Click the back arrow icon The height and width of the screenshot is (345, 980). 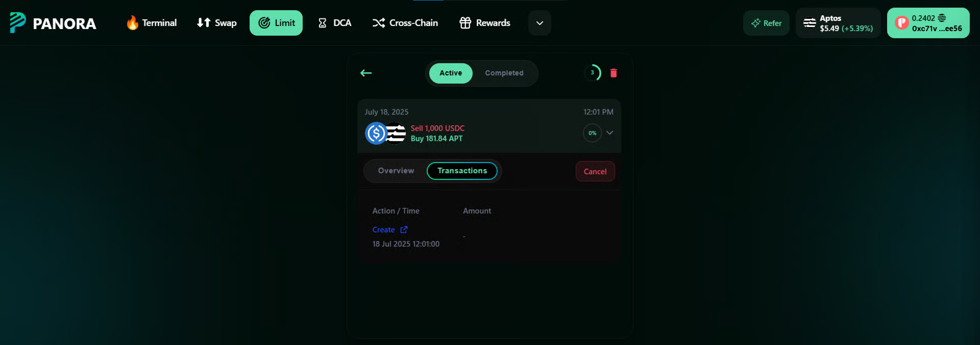[x=366, y=73]
